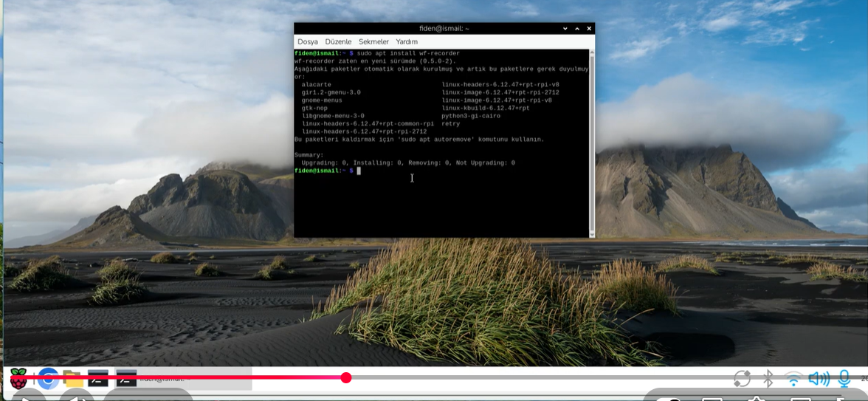Image resolution: width=868 pixels, height=401 pixels.
Task: Open the Düzenle menu
Action: tap(338, 42)
